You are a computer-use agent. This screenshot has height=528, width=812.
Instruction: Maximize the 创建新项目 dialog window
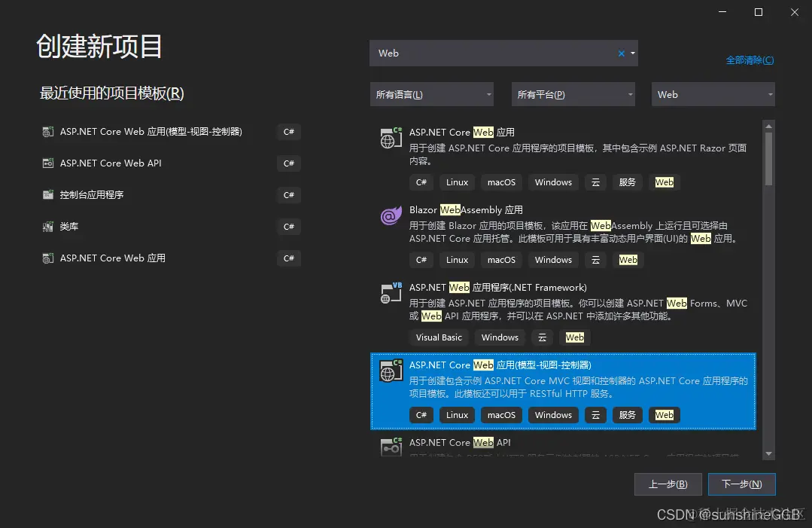click(758, 12)
